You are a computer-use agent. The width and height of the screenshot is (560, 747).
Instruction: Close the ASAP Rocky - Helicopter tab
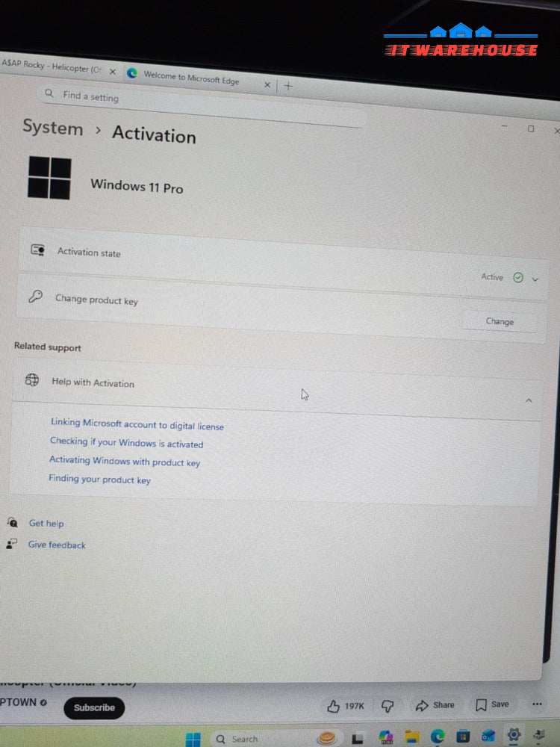[x=113, y=72]
